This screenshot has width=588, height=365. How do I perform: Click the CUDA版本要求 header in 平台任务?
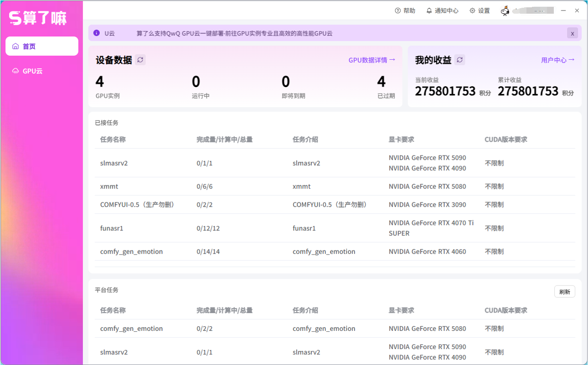point(506,310)
